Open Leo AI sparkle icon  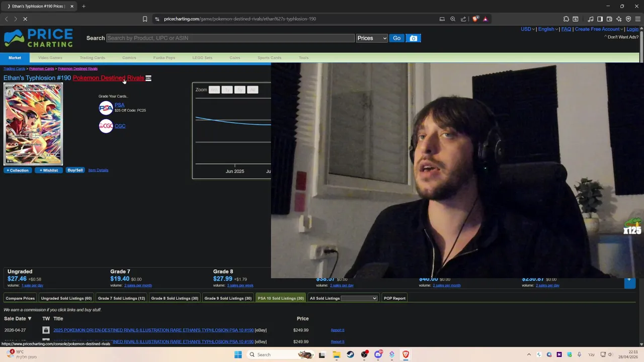click(x=619, y=19)
